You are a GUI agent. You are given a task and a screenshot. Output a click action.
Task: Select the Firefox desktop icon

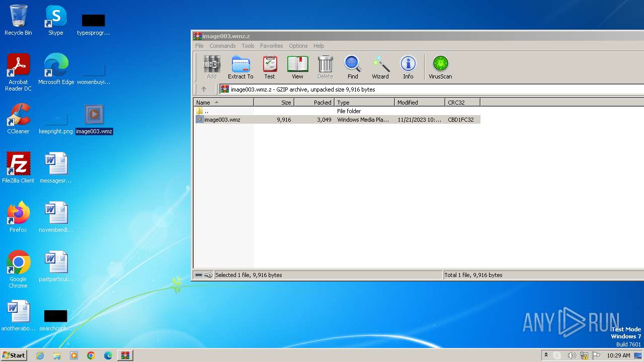[x=18, y=217]
